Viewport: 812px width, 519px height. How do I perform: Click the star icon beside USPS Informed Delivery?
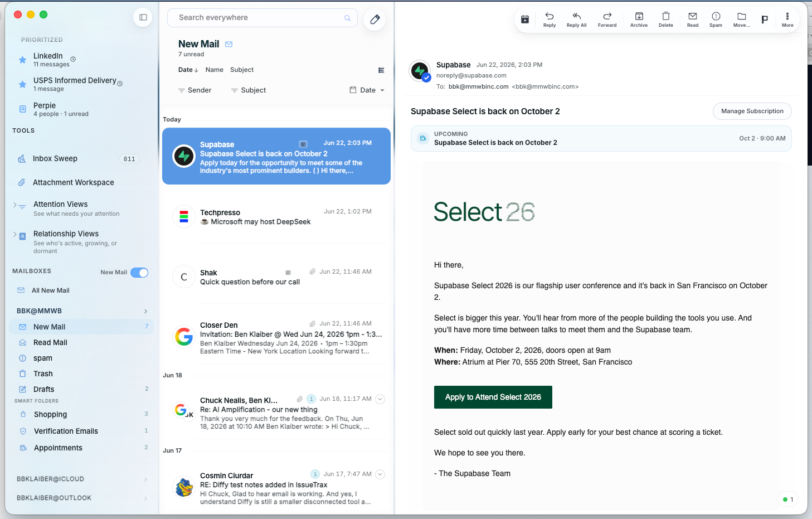pyautogui.click(x=22, y=84)
